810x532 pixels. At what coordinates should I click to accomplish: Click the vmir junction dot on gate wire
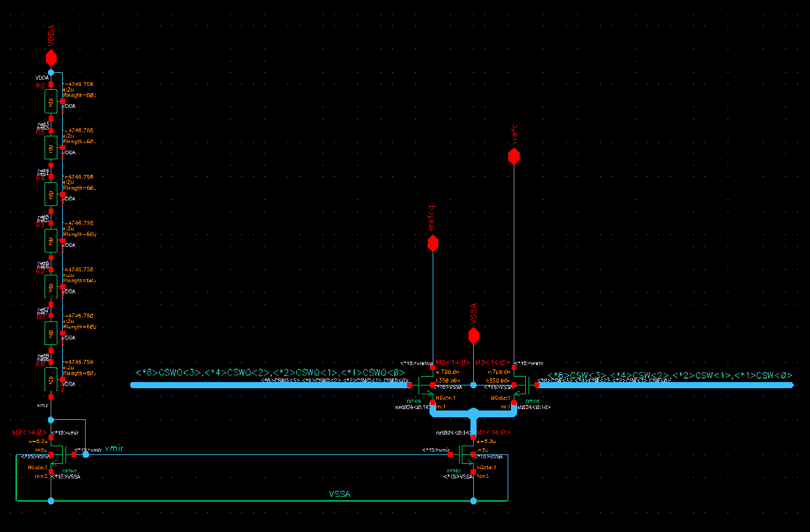pos(86,454)
